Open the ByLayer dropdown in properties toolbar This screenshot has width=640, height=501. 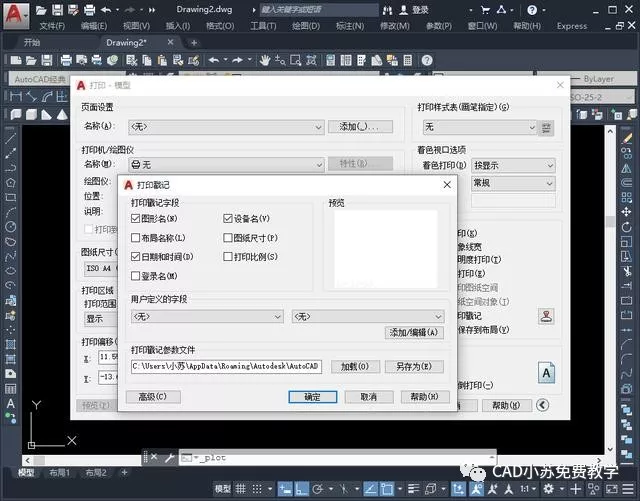[x=605, y=79]
